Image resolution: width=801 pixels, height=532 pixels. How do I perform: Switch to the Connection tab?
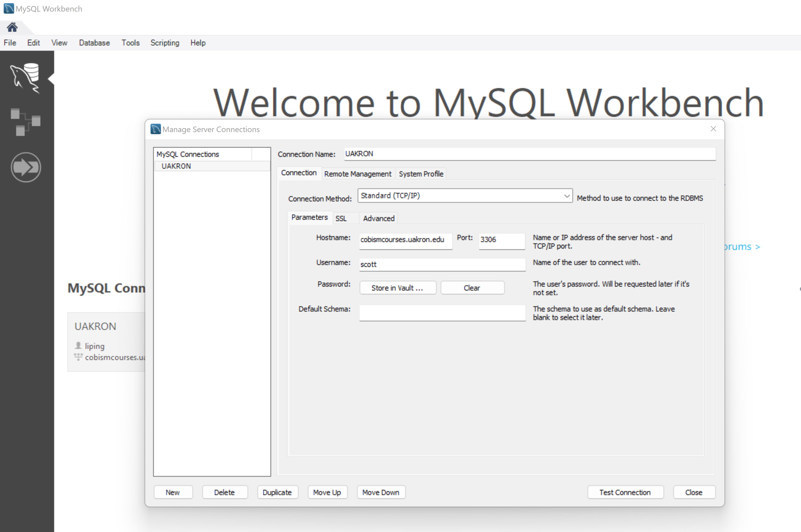click(x=299, y=173)
